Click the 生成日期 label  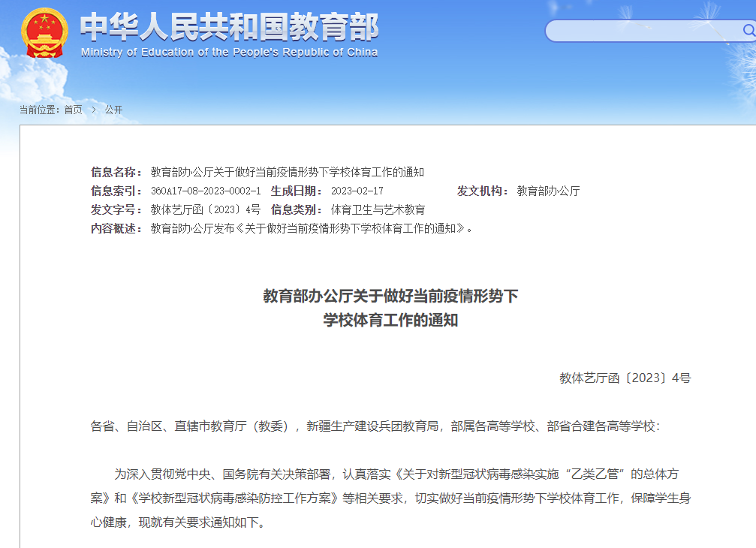(297, 191)
